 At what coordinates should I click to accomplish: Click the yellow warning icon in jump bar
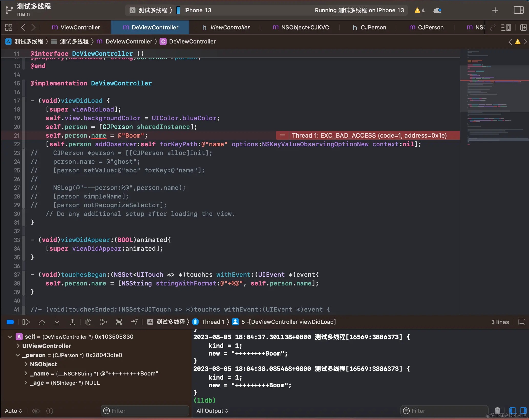tap(517, 42)
